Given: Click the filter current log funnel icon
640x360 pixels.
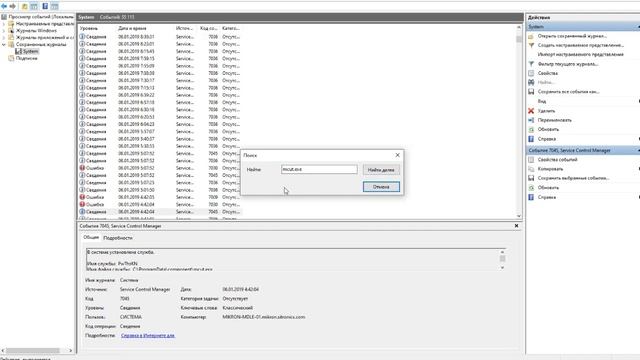Looking at the screenshot, I should point(531,64).
